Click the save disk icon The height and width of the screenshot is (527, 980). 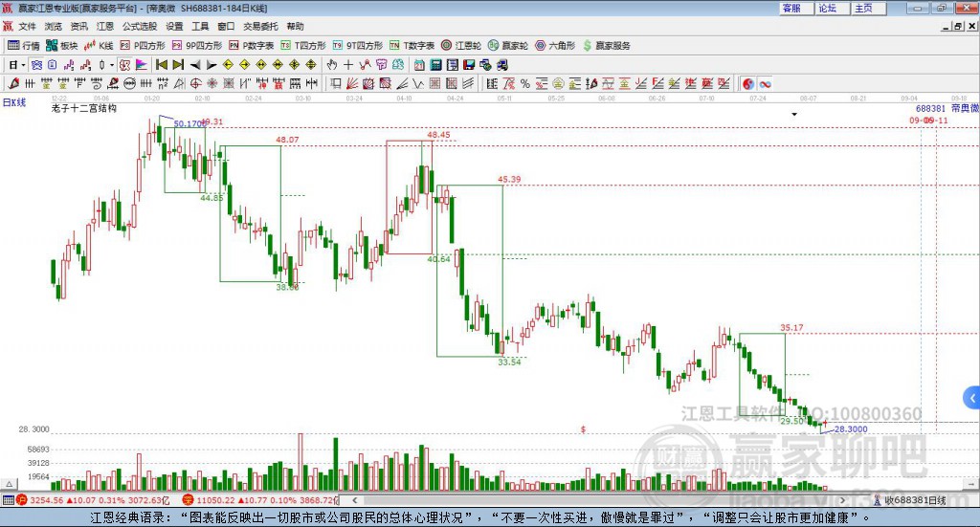click(x=469, y=65)
